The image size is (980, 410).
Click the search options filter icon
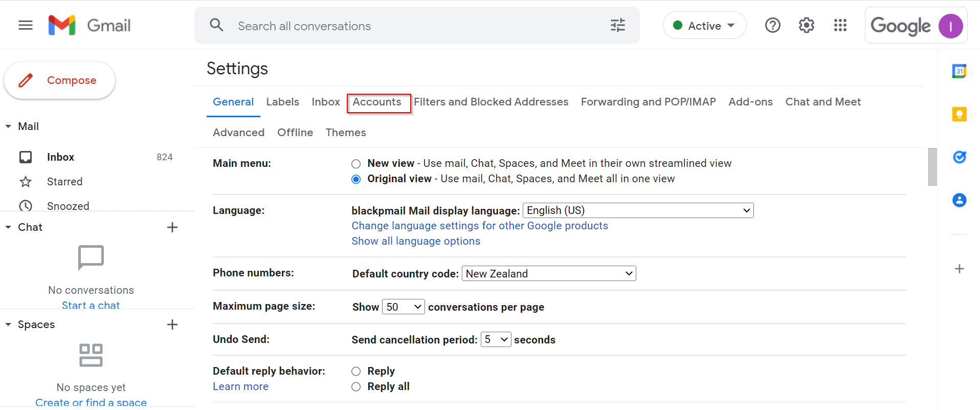(x=617, y=25)
